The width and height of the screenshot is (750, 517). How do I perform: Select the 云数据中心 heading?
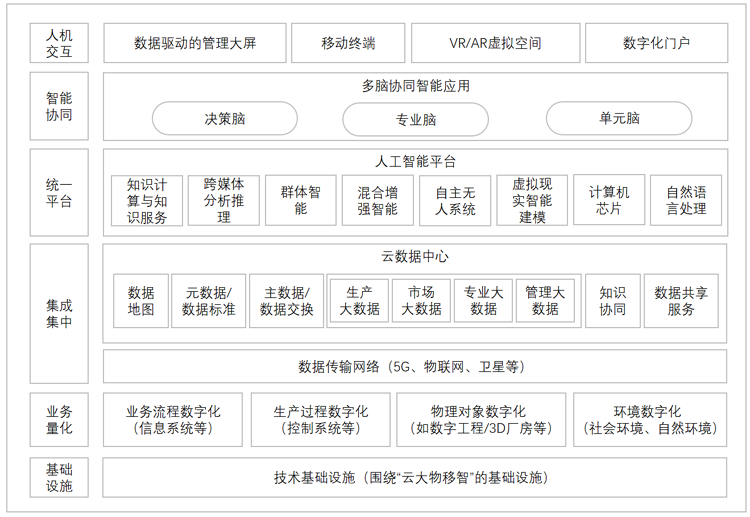coord(415,257)
